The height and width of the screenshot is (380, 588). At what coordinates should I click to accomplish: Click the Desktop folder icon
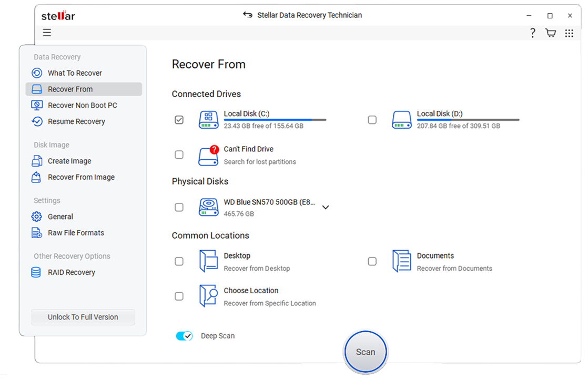click(x=208, y=261)
